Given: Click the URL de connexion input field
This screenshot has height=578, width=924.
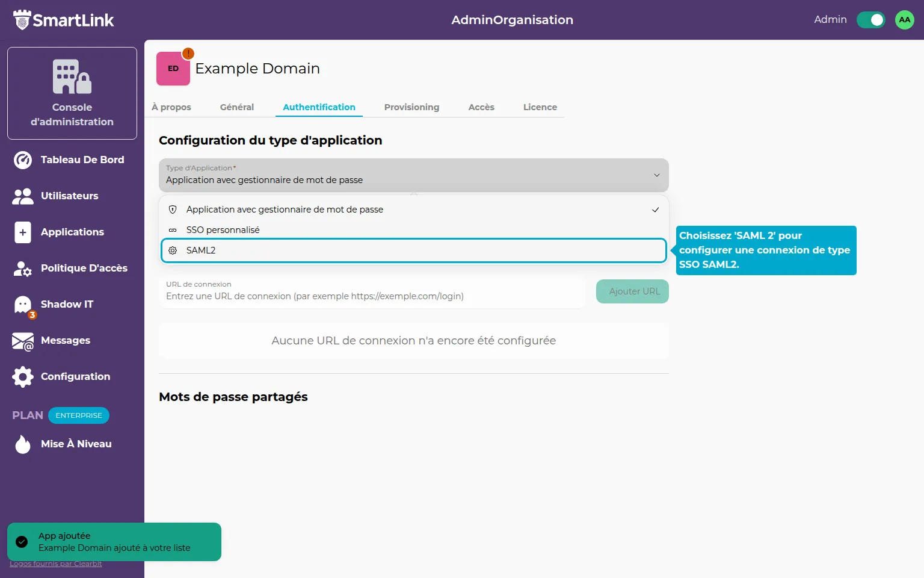Looking at the screenshot, I should point(372,296).
